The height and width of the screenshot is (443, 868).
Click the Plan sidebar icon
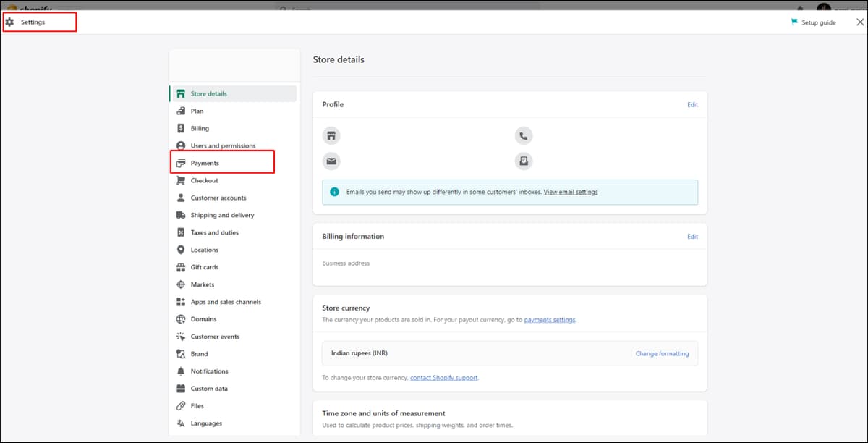[x=181, y=111]
